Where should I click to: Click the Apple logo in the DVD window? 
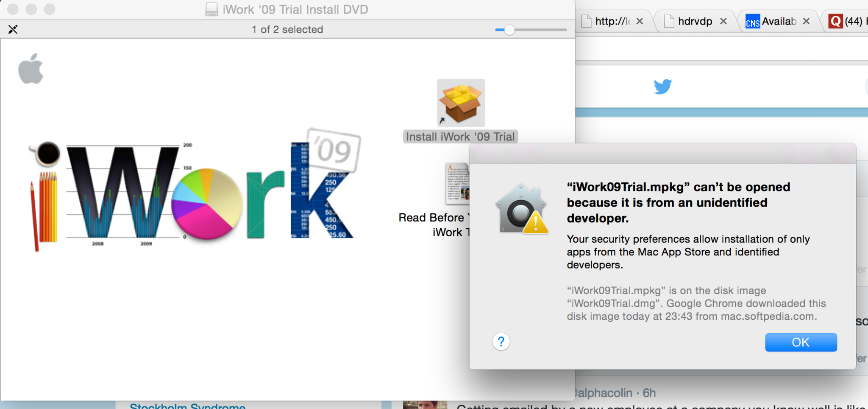[31, 69]
